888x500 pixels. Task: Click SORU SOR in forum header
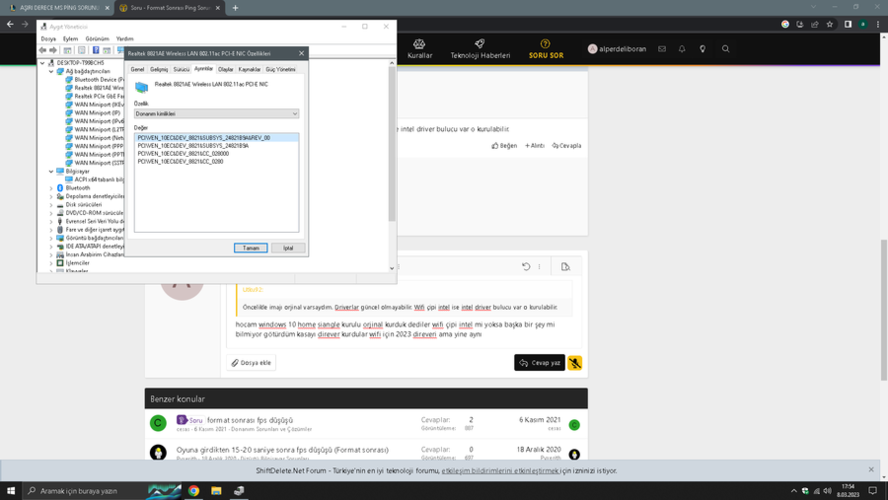tap(546, 49)
